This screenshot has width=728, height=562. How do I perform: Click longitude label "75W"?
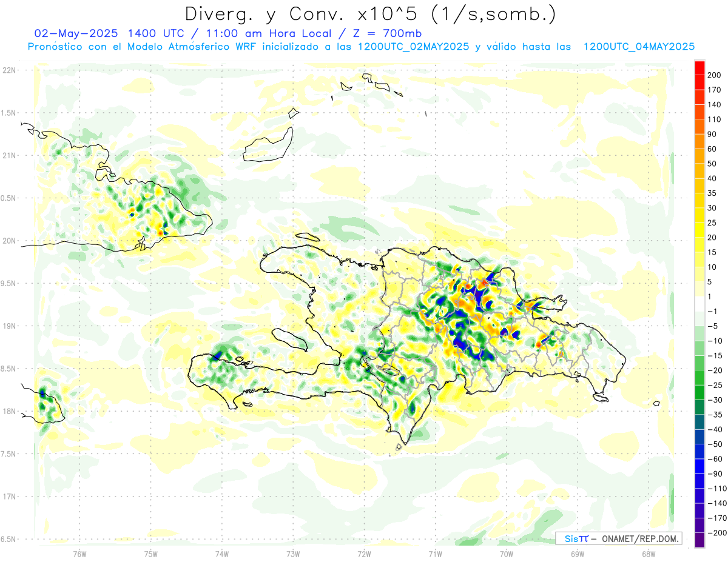click(x=151, y=553)
